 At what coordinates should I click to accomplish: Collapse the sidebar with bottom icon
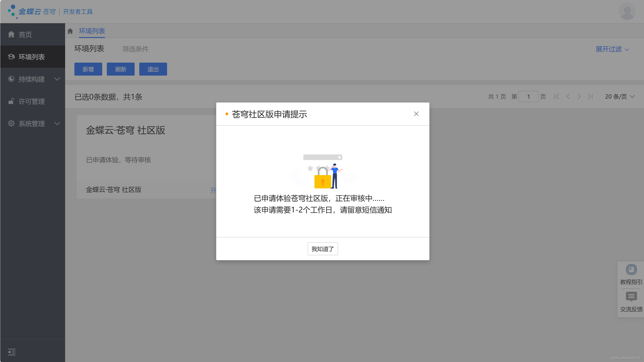[x=12, y=352]
